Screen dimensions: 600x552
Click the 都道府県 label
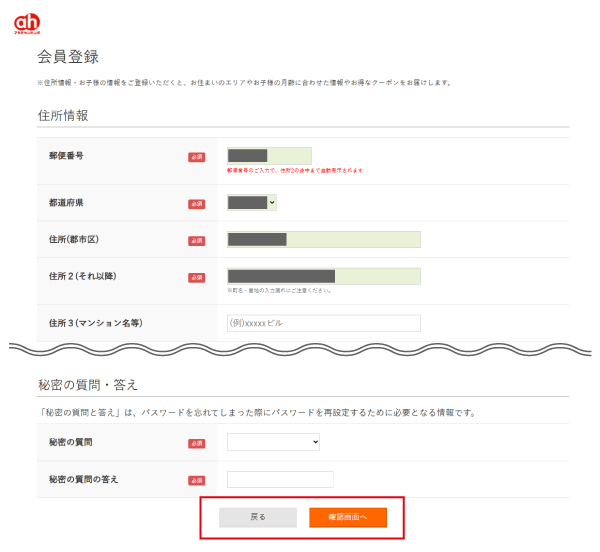pyautogui.click(x=66, y=203)
